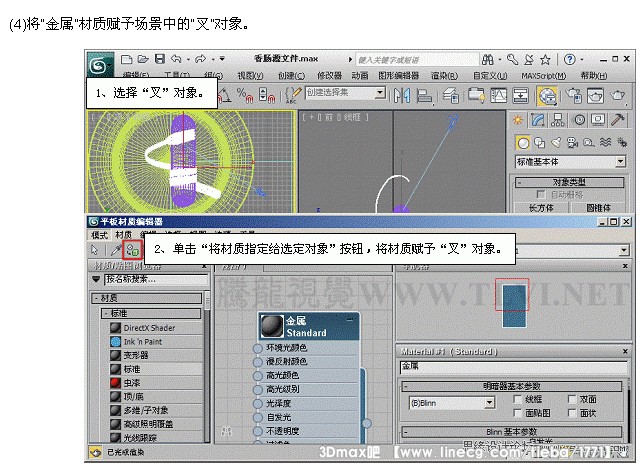640x469 pixels.
Task: Open the 3ds Max application menu logo
Action: tap(100, 64)
